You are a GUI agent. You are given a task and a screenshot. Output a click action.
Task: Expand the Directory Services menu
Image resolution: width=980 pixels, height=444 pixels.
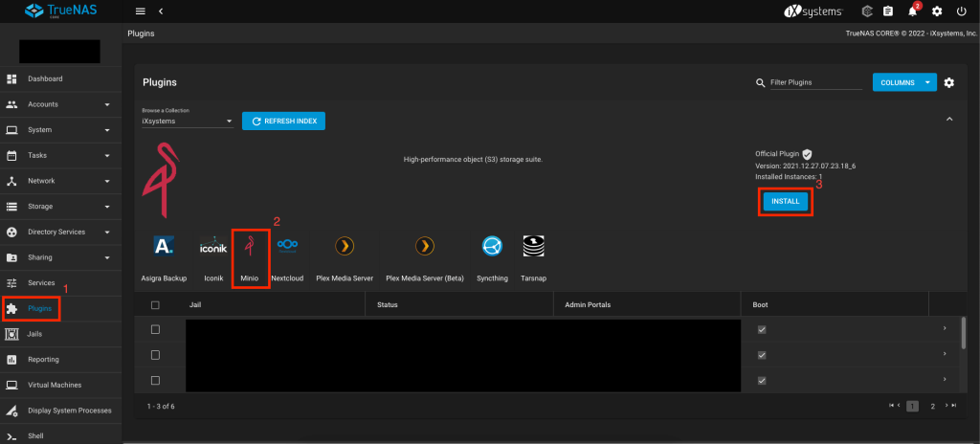click(60, 232)
